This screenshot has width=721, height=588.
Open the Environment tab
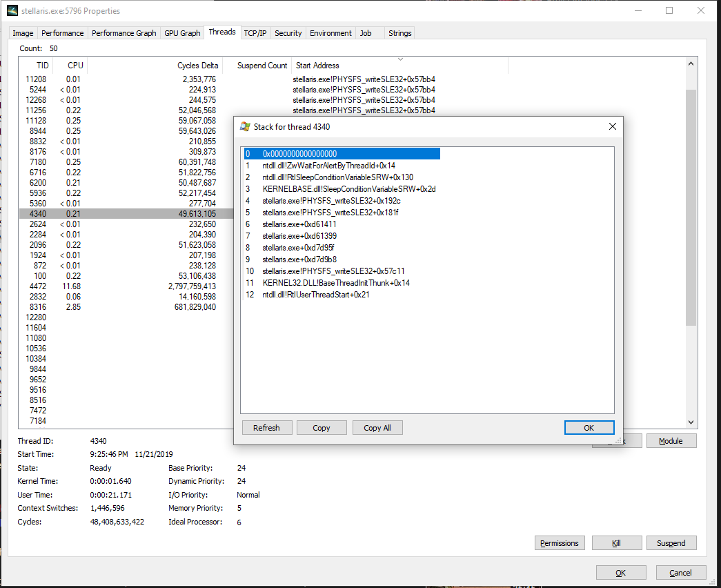pyautogui.click(x=330, y=33)
